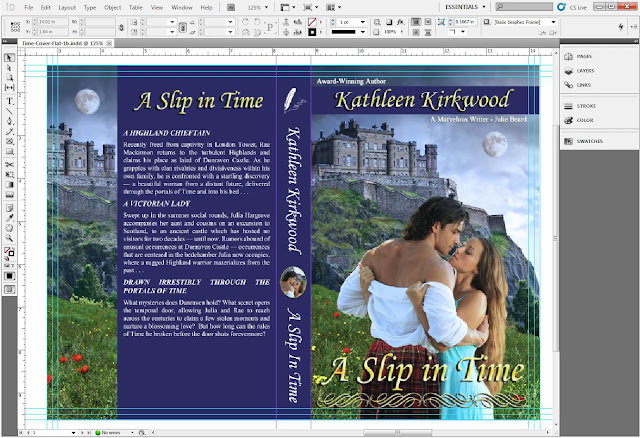Select the Note tool
640x438 pixels.
point(9,208)
